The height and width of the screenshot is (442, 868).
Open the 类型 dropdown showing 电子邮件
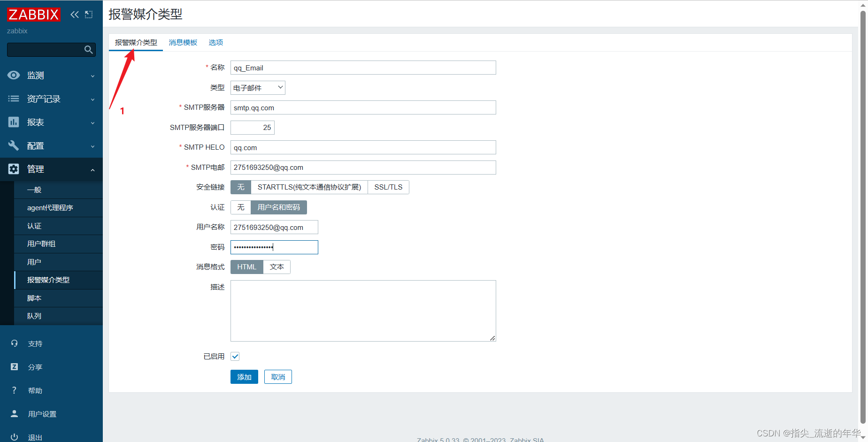tap(258, 88)
